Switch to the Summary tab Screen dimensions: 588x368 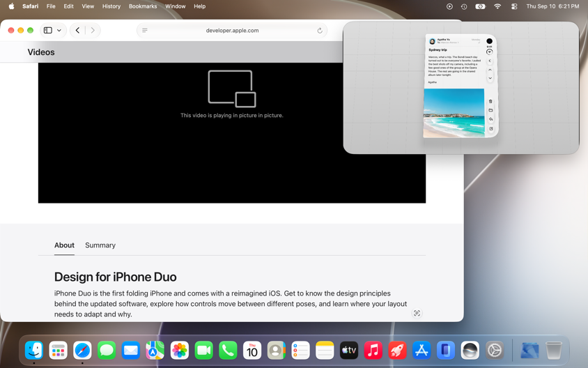point(100,245)
